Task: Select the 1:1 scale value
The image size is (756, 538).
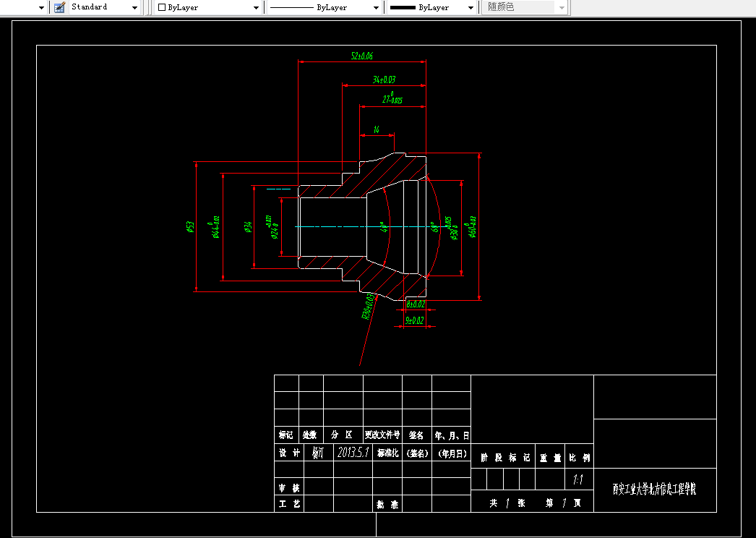Action: [x=578, y=479]
